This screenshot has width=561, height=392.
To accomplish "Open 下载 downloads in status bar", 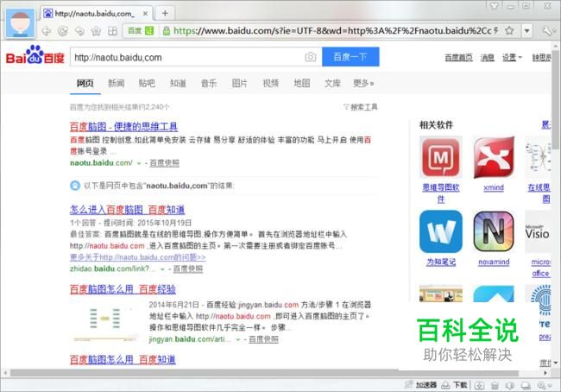I will [454, 385].
